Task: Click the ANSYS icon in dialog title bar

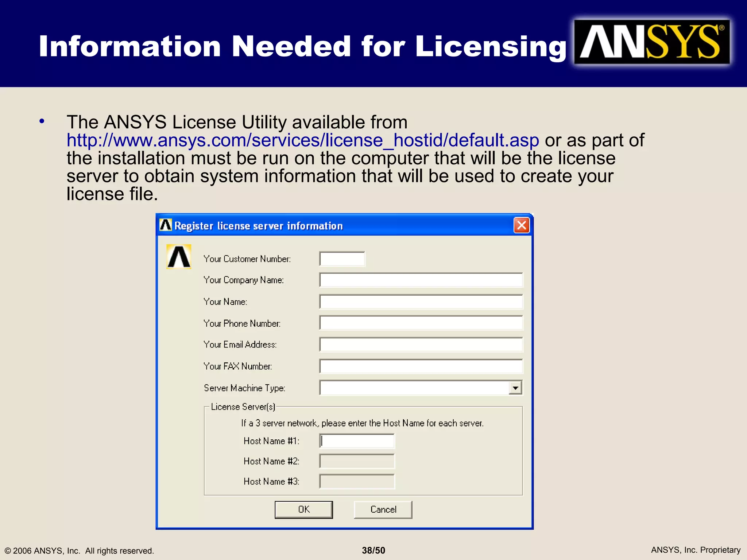Action: (166, 225)
